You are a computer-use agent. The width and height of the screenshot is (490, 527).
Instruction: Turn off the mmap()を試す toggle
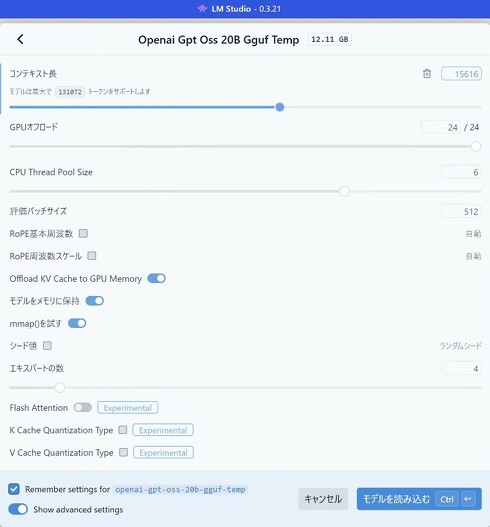point(77,323)
